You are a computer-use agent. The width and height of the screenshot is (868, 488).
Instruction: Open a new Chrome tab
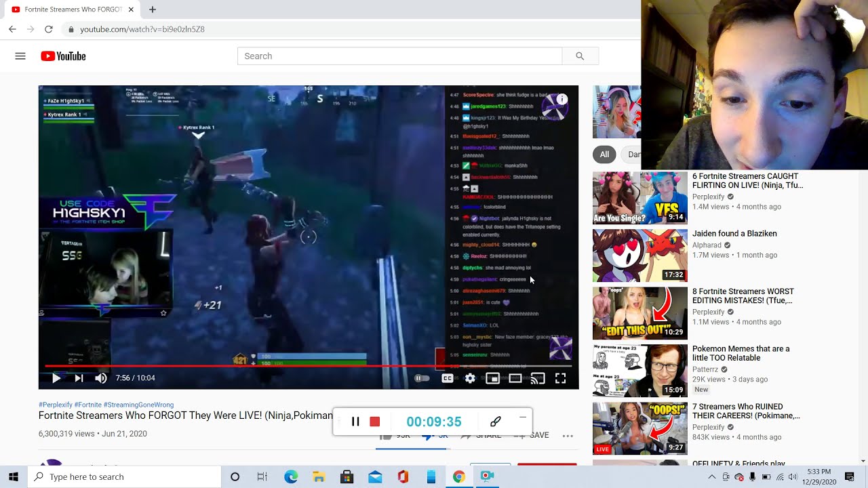[153, 9]
